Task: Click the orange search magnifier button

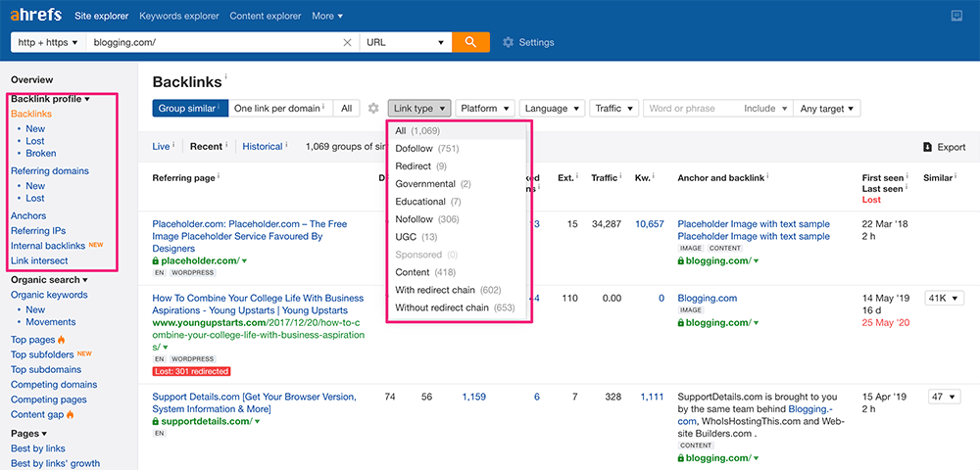Action: click(470, 42)
